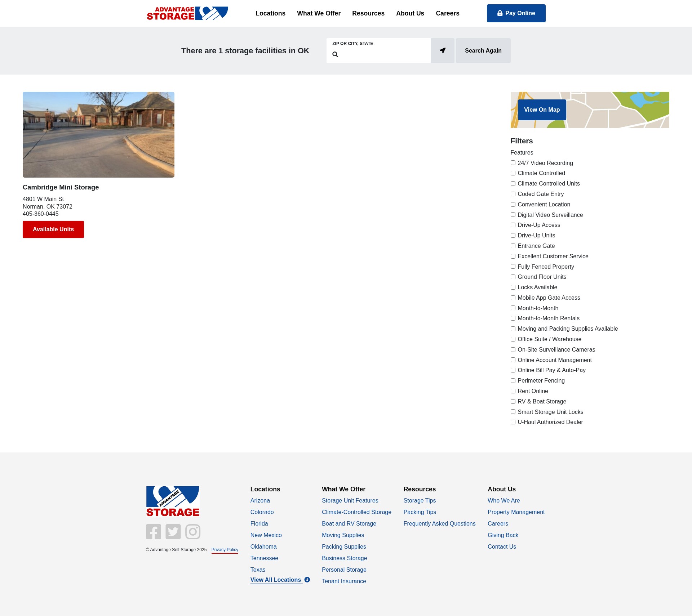This screenshot has width=692, height=616.
Task: Open the Facebook icon in footer
Action: (154, 532)
